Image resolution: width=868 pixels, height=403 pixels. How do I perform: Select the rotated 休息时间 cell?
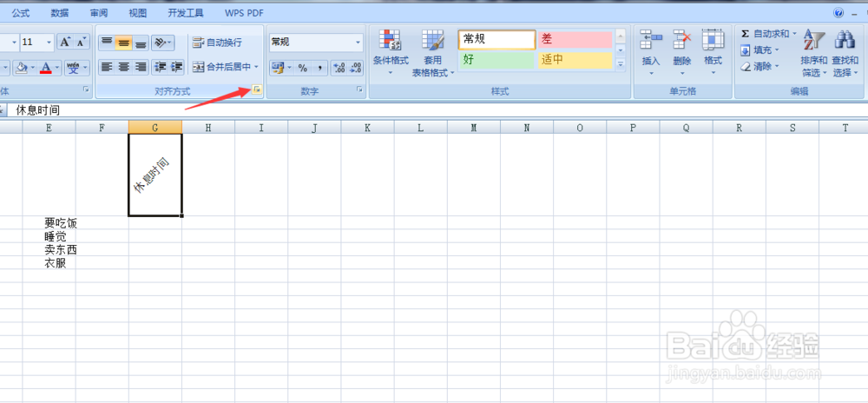coord(155,175)
